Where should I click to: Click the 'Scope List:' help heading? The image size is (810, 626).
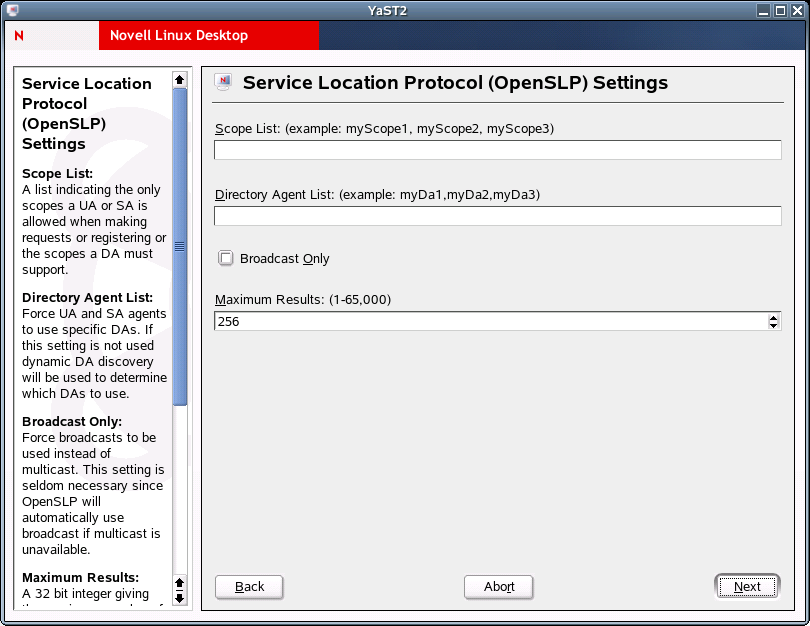pyautogui.click(x=57, y=174)
